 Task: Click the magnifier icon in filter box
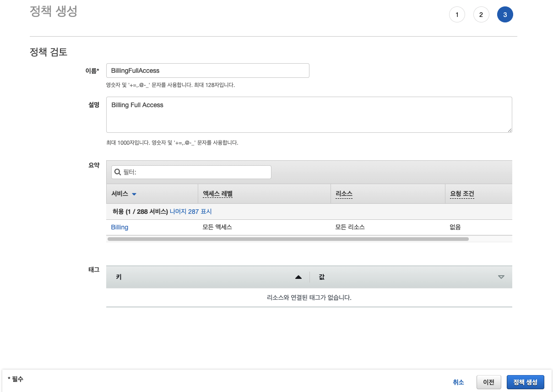[x=118, y=172]
